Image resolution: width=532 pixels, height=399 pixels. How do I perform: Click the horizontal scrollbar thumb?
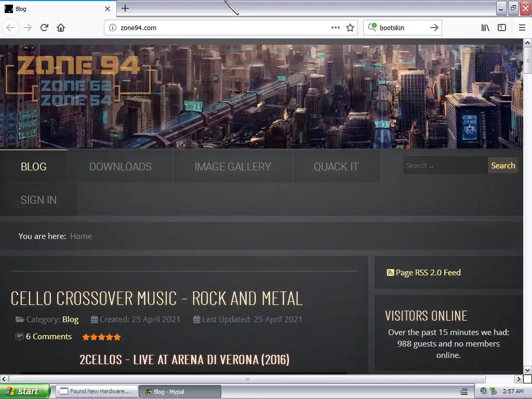pos(247,379)
